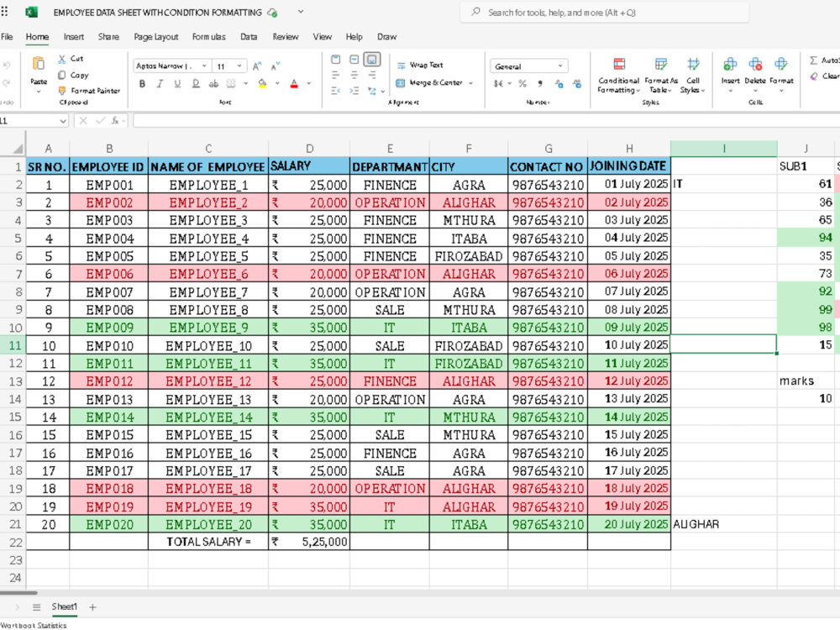The image size is (840, 630).
Task: Undo the last action
Action: (x=7, y=66)
